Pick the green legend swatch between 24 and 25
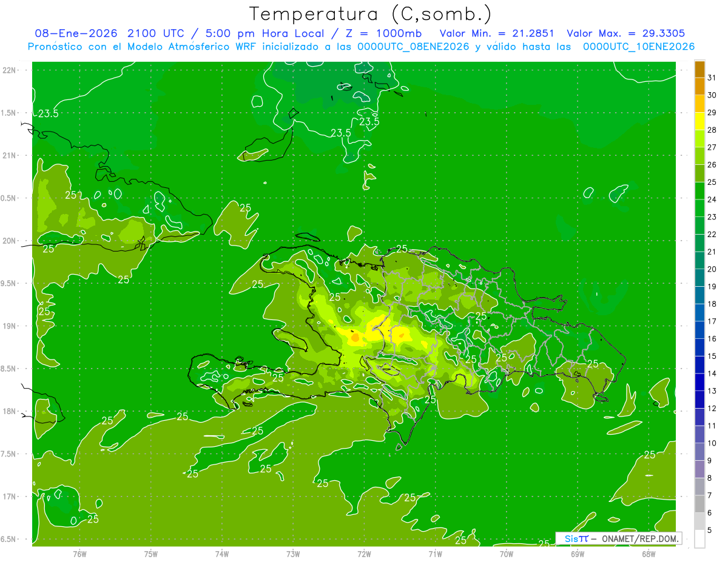The width and height of the screenshot is (728, 562). 699,191
